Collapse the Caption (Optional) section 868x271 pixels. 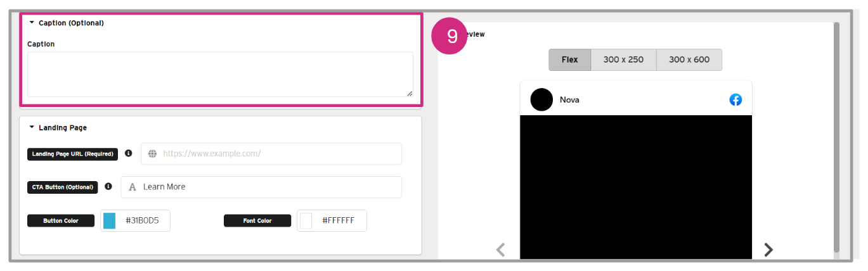(x=32, y=23)
